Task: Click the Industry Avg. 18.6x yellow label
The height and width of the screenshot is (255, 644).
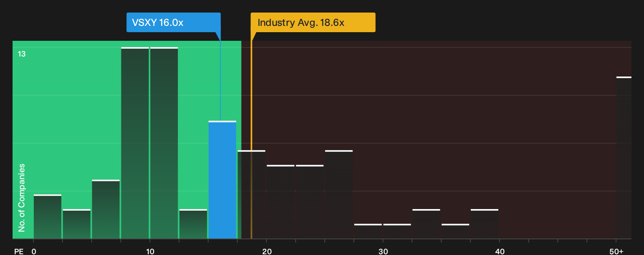Action: click(313, 22)
